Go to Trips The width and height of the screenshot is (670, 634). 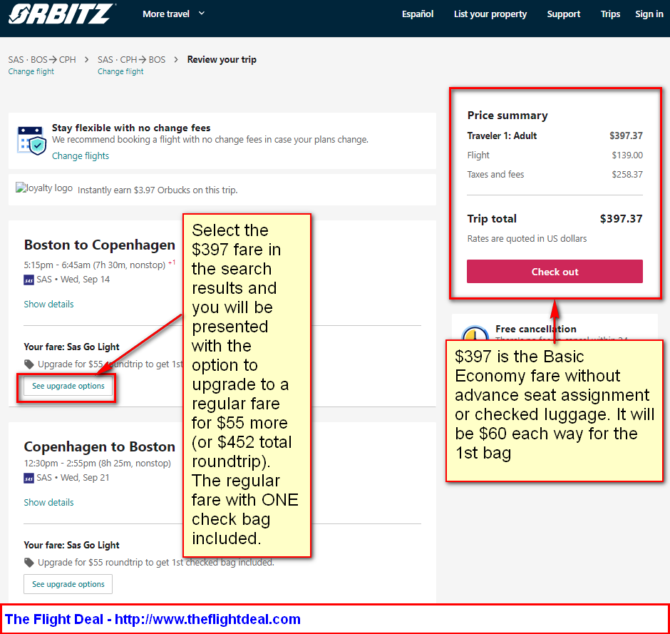(x=610, y=14)
